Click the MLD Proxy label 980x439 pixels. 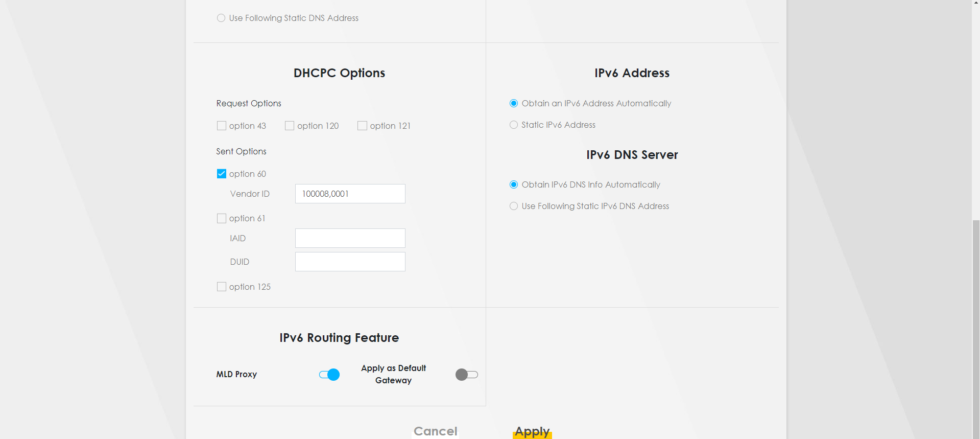click(x=236, y=375)
